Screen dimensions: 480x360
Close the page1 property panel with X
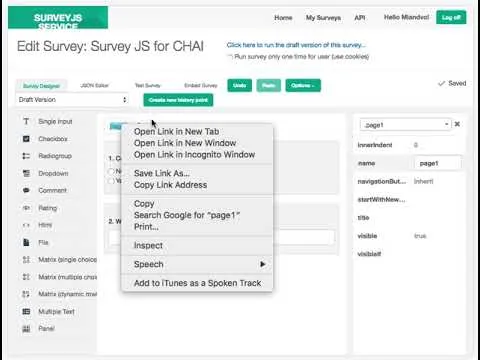pos(457,124)
